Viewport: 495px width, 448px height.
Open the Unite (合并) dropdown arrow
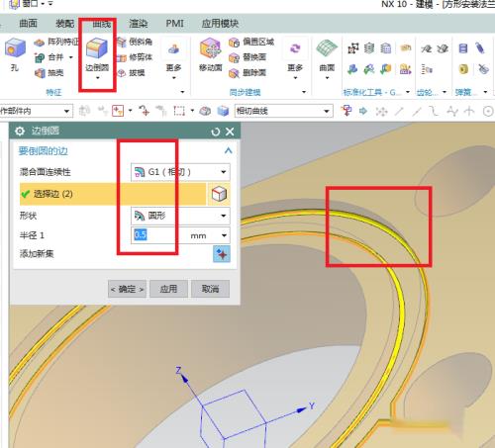[71, 57]
